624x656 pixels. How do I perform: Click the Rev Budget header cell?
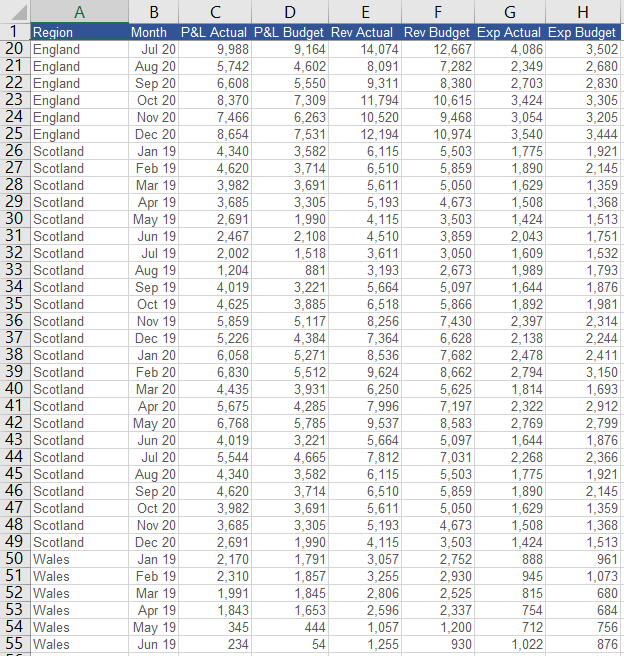437,32
